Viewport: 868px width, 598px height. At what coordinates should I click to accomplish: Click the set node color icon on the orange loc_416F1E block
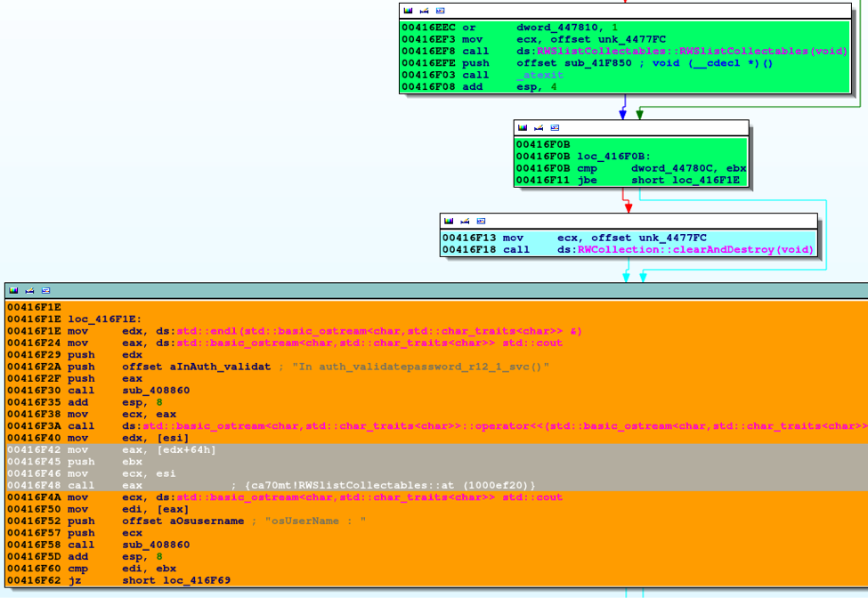(x=13, y=290)
